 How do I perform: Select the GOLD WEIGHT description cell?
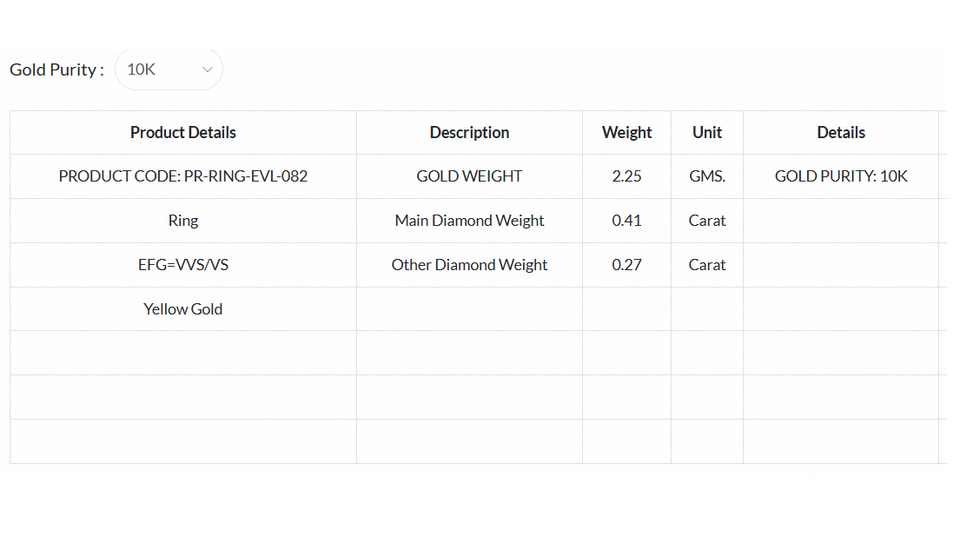click(x=469, y=176)
